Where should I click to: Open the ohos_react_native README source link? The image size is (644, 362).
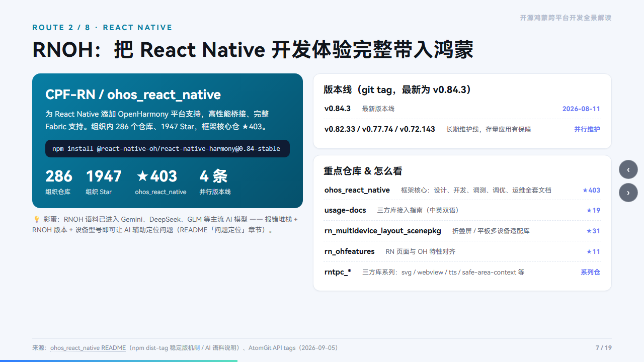[x=88, y=348]
